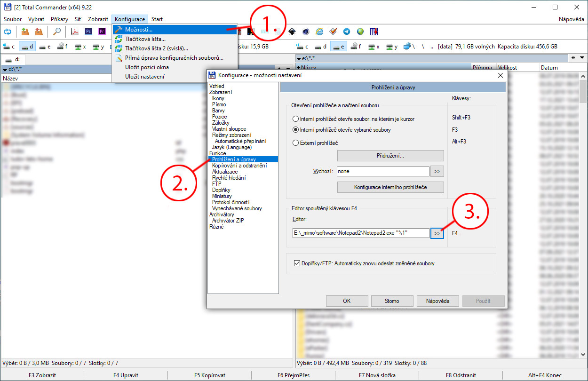Click the >> button beside Výchozí field

[437, 171]
